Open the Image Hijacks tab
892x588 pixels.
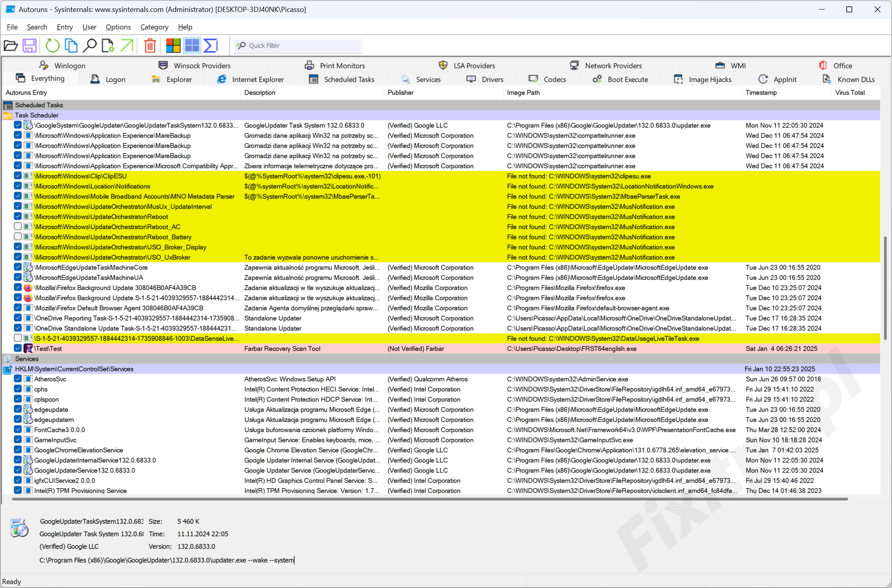(x=703, y=80)
